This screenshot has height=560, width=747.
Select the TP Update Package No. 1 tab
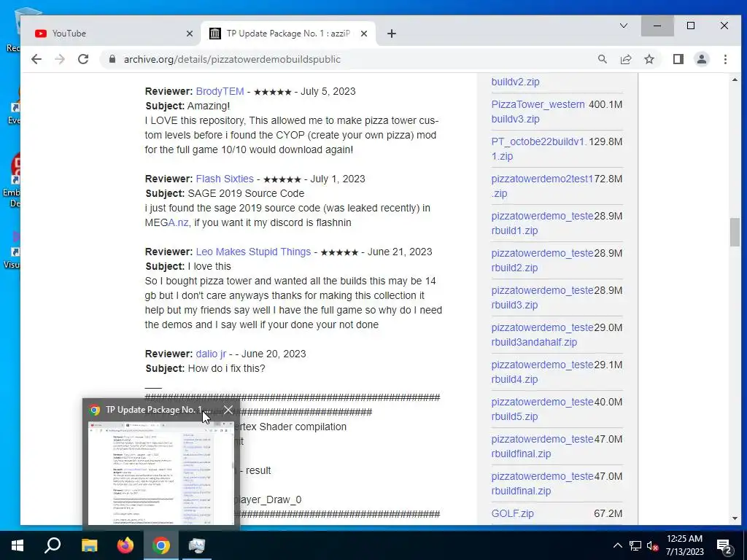(x=288, y=34)
